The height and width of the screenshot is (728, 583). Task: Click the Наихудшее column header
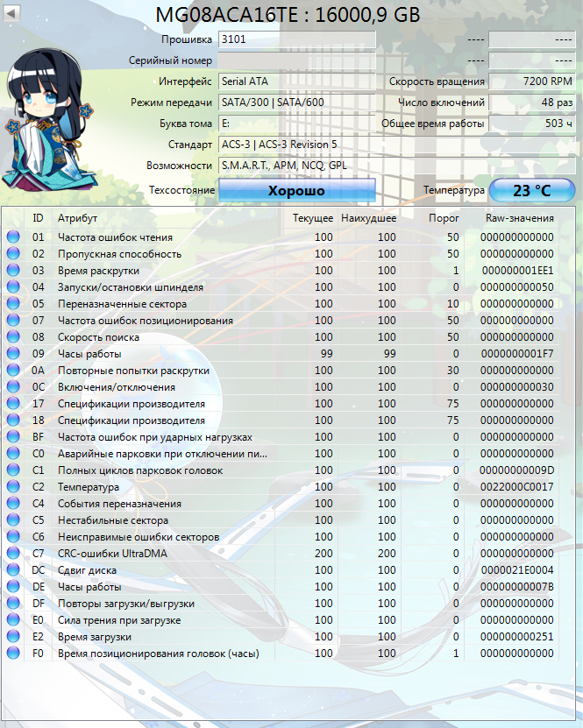coord(369,218)
